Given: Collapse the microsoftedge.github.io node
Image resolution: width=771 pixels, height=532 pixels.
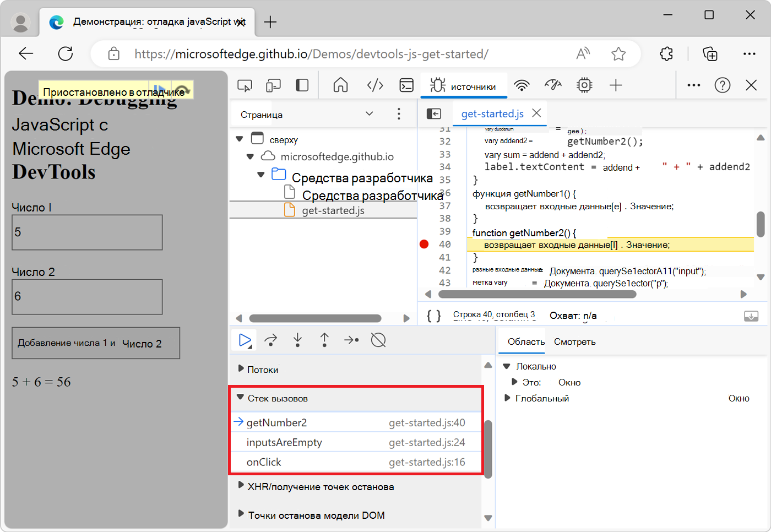Looking at the screenshot, I should click(x=250, y=156).
